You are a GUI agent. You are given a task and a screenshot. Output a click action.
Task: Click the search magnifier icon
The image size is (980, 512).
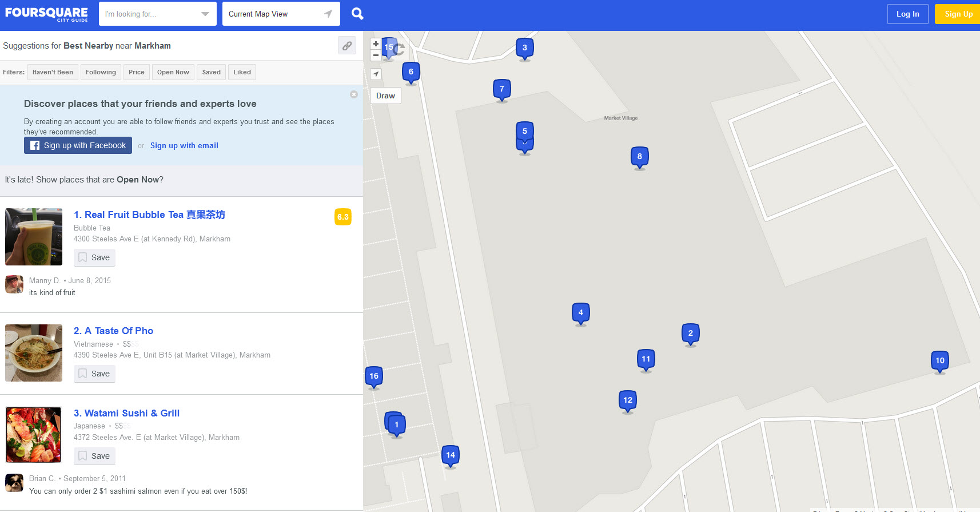[x=357, y=14]
